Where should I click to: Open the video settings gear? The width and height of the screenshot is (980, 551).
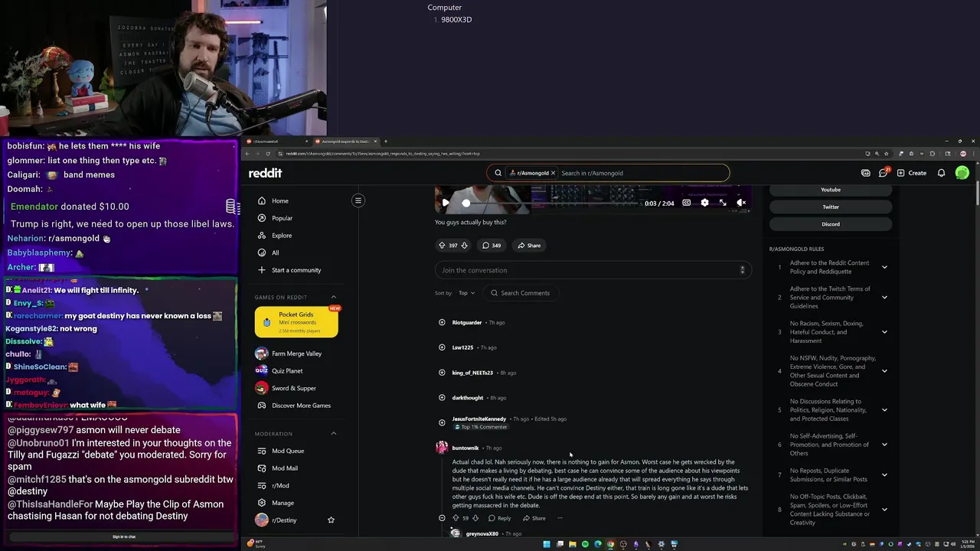(x=704, y=203)
